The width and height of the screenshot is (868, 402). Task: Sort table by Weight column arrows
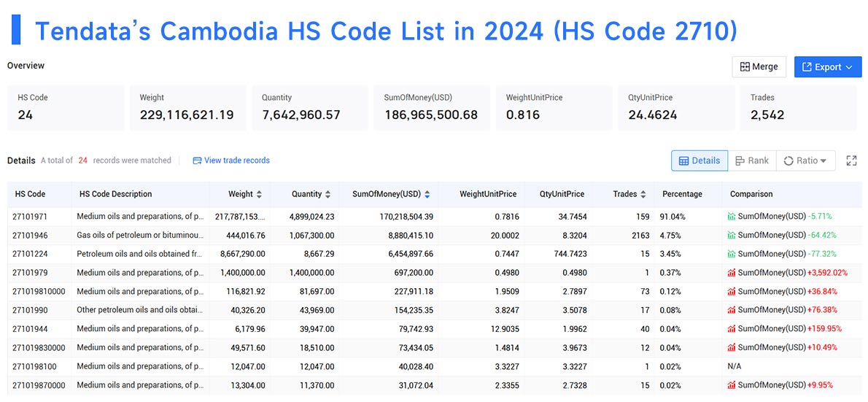pyautogui.click(x=260, y=194)
